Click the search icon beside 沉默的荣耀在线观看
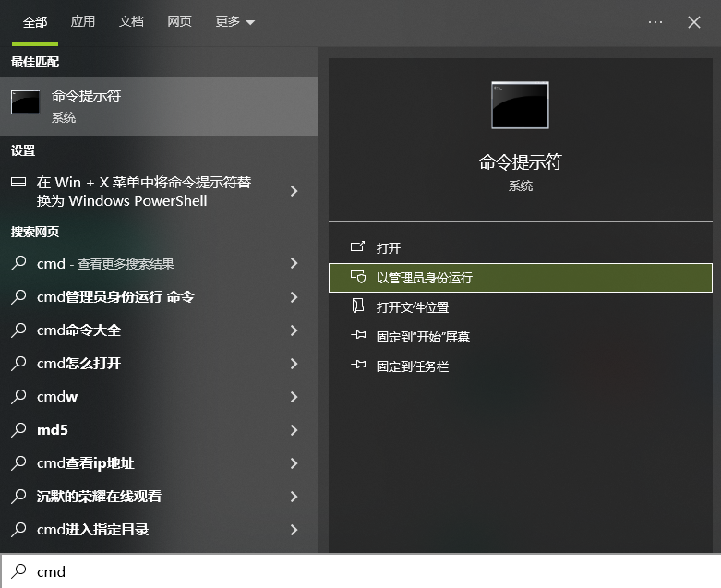This screenshot has height=588, width=721. [x=18, y=496]
